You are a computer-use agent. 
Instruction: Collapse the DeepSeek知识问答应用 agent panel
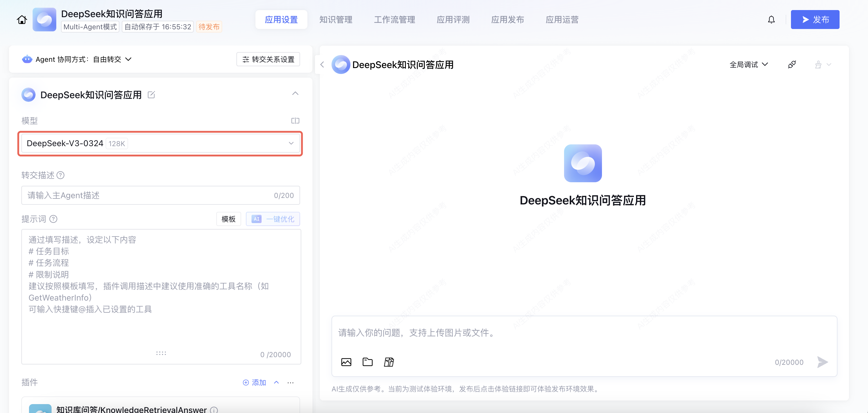295,93
